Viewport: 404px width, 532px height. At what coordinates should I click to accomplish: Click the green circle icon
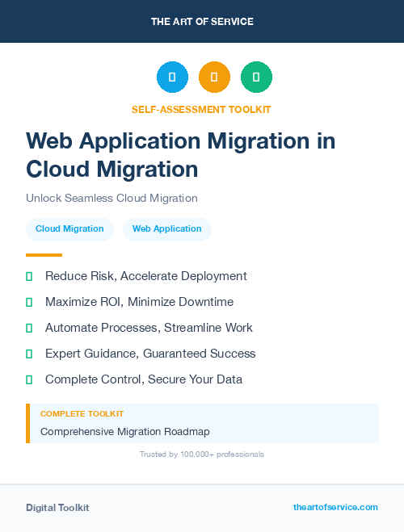click(x=256, y=77)
